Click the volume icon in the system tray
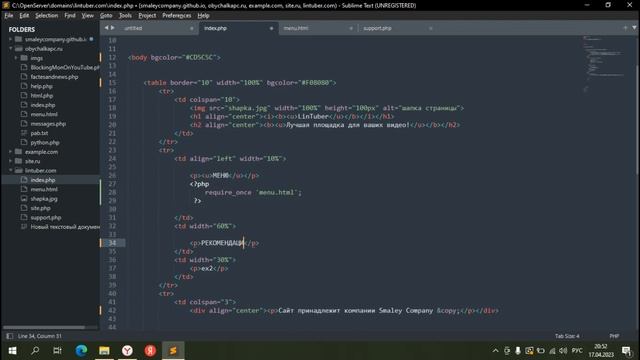Image resolution: width=640 pixels, height=360 pixels. [x=563, y=351]
